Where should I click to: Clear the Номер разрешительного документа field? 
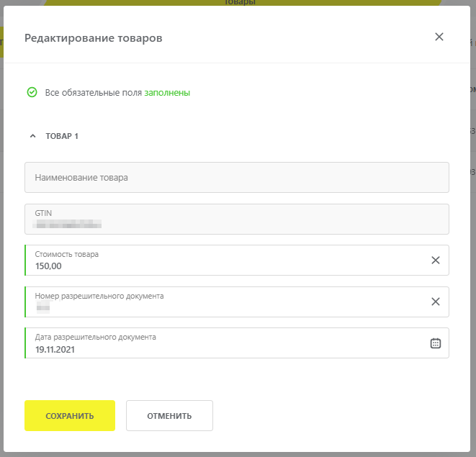(x=436, y=302)
